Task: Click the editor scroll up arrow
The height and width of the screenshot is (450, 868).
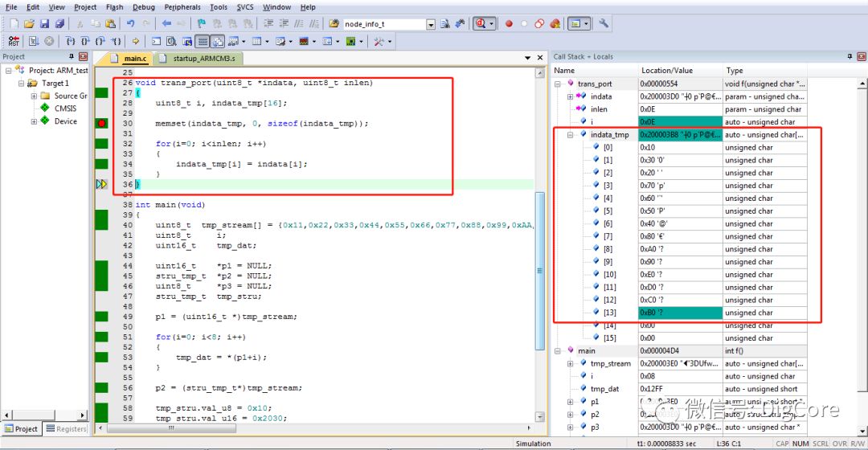Action: click(x=540, y=73)
